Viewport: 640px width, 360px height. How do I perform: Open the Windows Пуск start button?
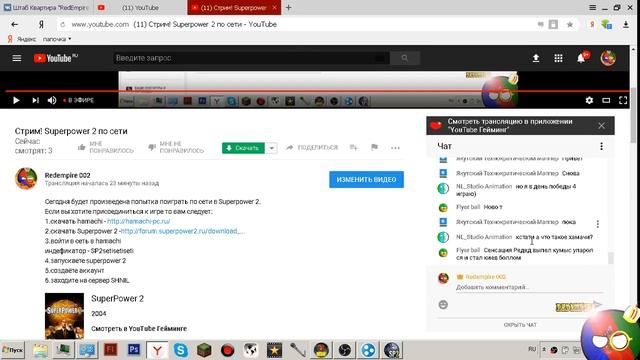point(13,350)
